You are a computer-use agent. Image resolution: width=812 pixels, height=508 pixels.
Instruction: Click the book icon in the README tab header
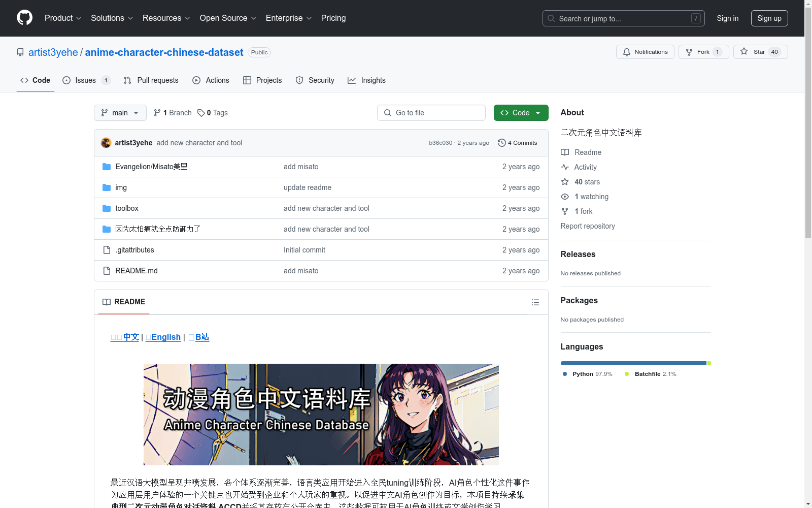(x=107, y=302)
